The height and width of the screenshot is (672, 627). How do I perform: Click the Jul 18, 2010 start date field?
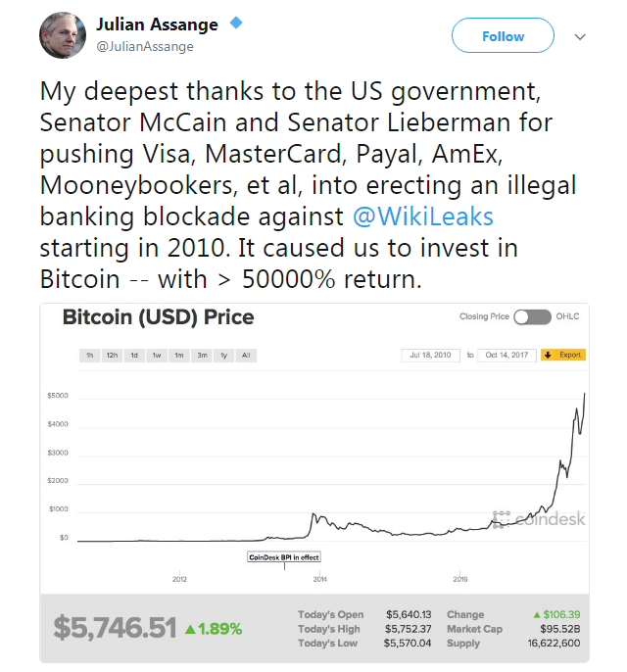(x=431, y=355)
